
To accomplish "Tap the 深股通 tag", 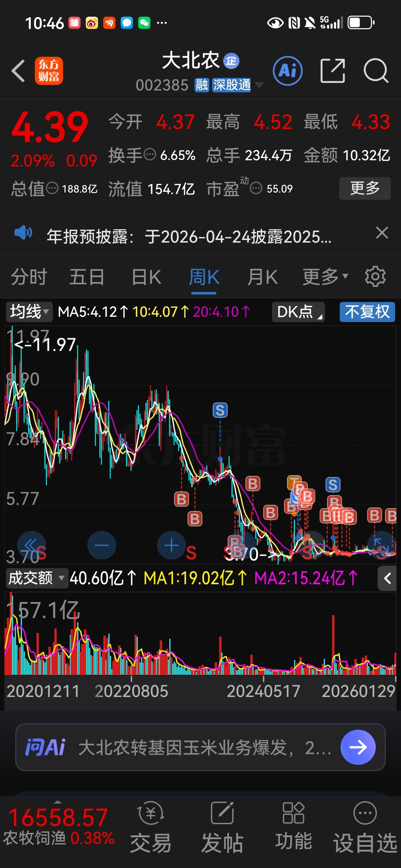I will (x=232, y=85).
